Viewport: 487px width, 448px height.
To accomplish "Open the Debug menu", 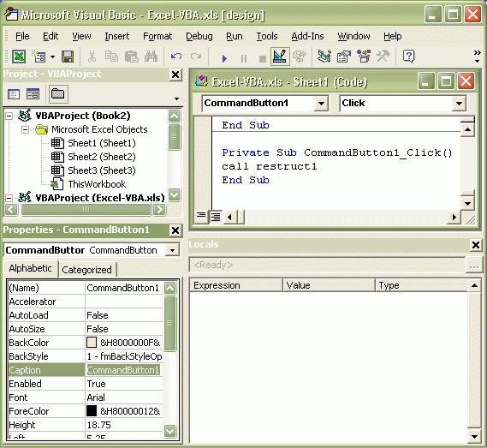I will (x=199, y=36).
